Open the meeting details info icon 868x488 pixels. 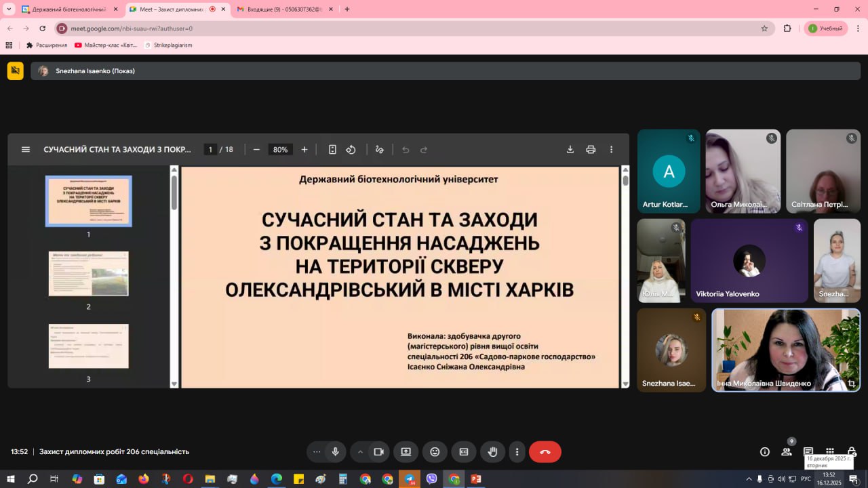[765, 452]
